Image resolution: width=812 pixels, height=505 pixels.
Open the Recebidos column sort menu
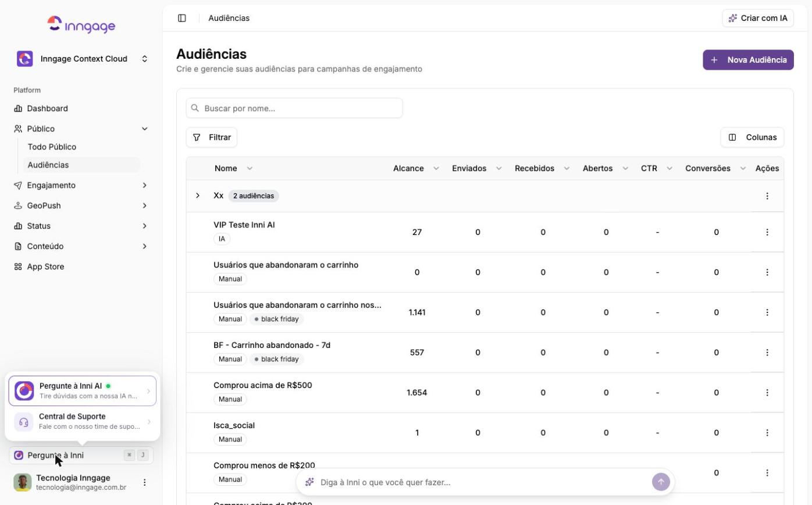567,168
